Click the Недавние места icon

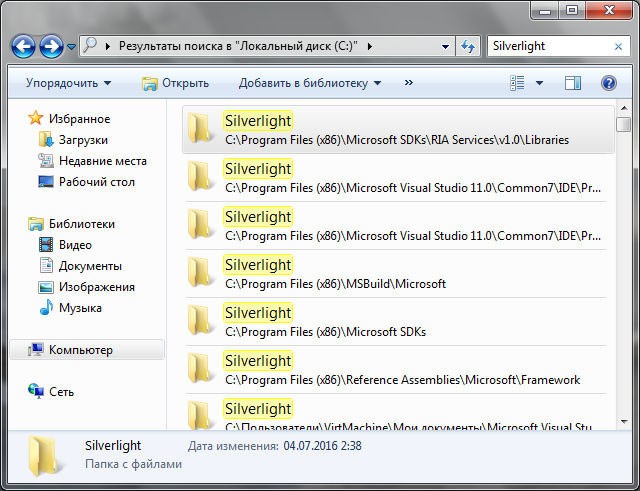(x=46, y=160)
